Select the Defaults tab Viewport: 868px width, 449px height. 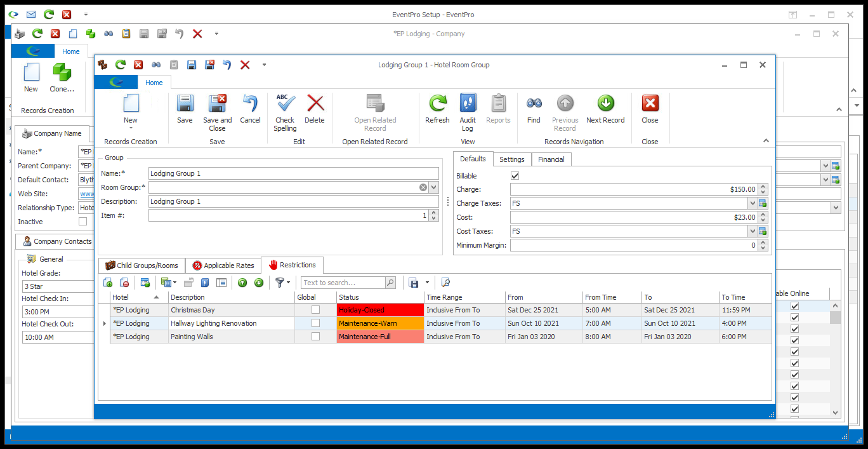(x=473, y=159)
